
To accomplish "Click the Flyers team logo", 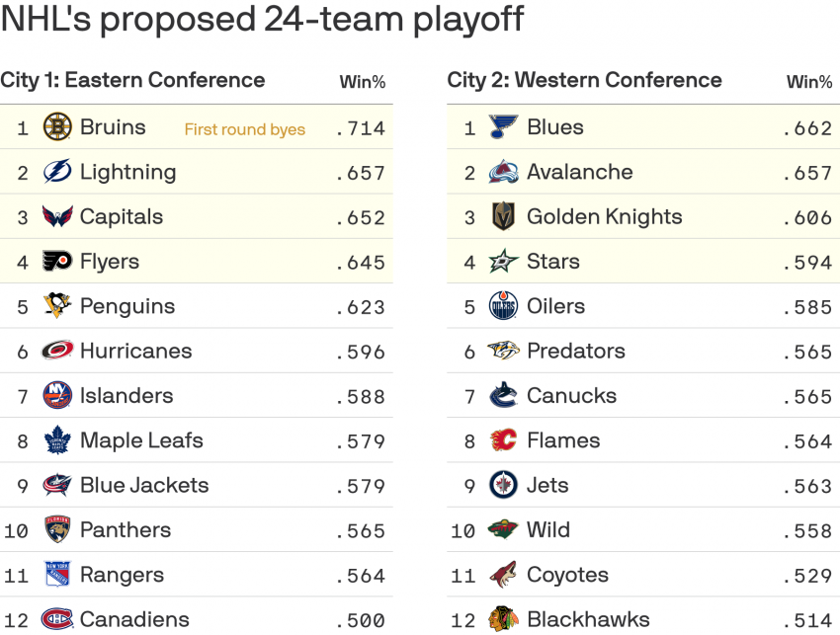I will point(57,262).
